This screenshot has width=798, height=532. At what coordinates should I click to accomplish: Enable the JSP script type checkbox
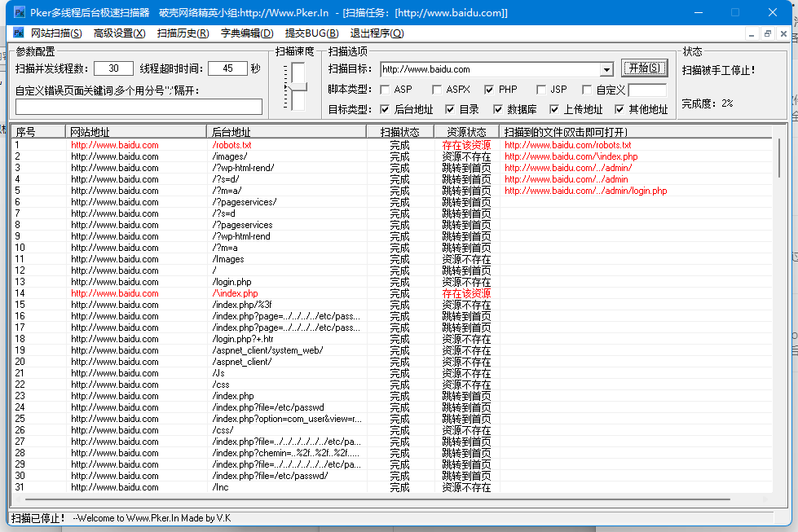541,90
